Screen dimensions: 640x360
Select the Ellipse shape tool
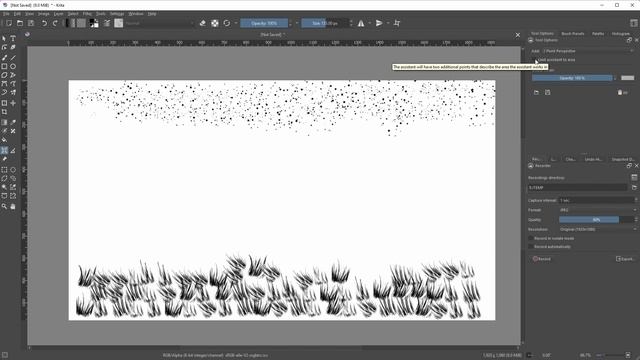[x=13, y=66]
